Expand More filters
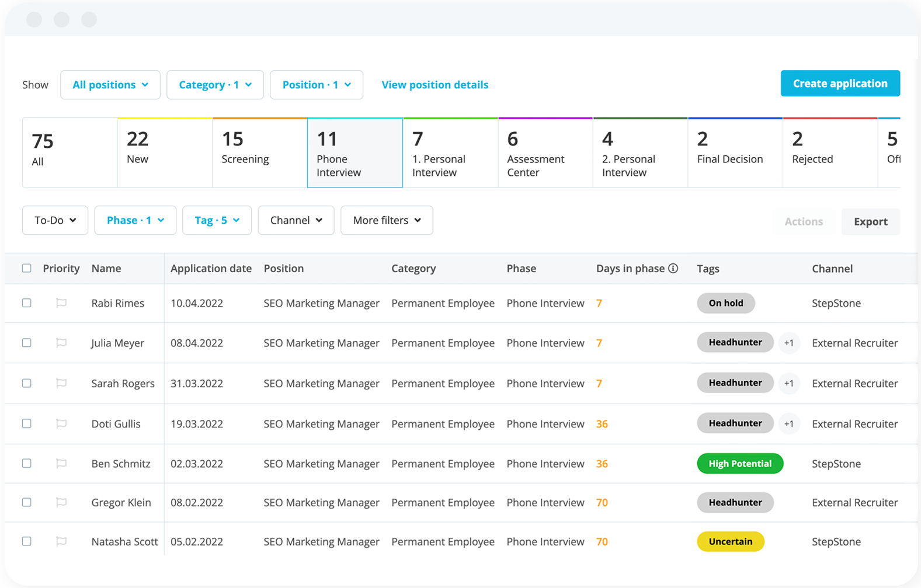This screenshot has height=588, width=921. coord(387,220)
